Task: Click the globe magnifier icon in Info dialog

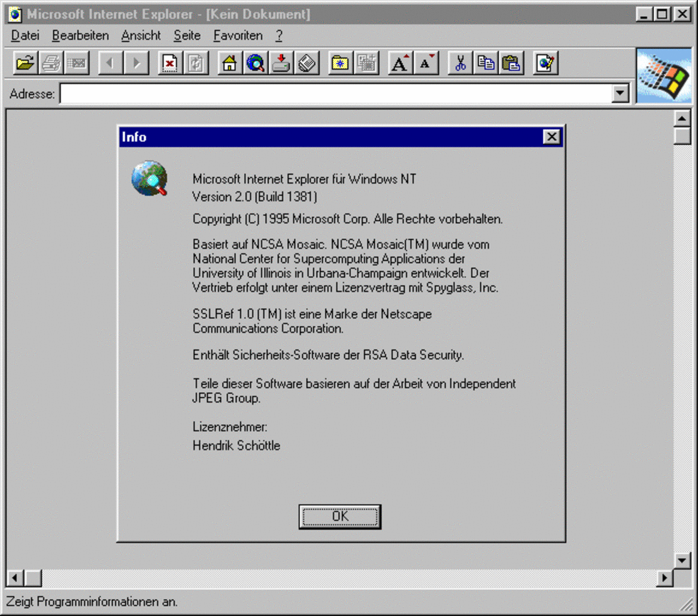Action: click(150, 178)
